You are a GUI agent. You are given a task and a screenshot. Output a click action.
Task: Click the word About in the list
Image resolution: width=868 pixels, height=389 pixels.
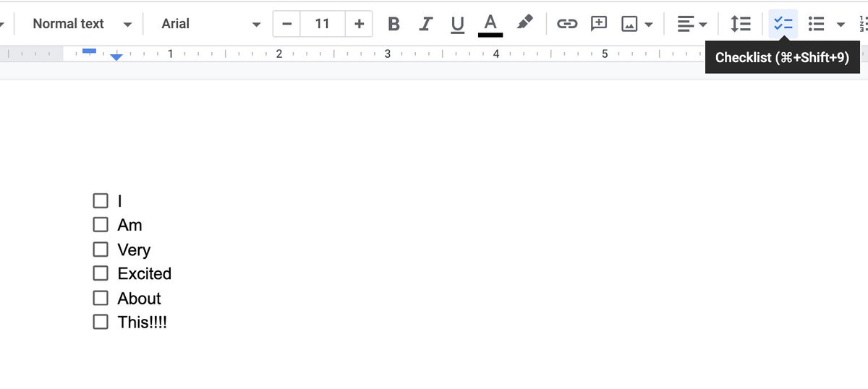pos(140,298)
